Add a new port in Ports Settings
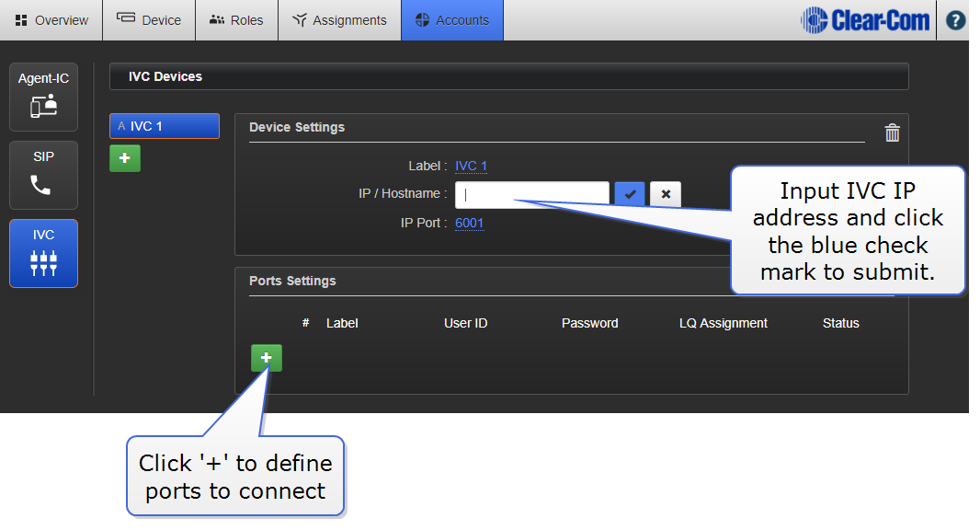Screen dimensions: 980x530 [267, 358]
